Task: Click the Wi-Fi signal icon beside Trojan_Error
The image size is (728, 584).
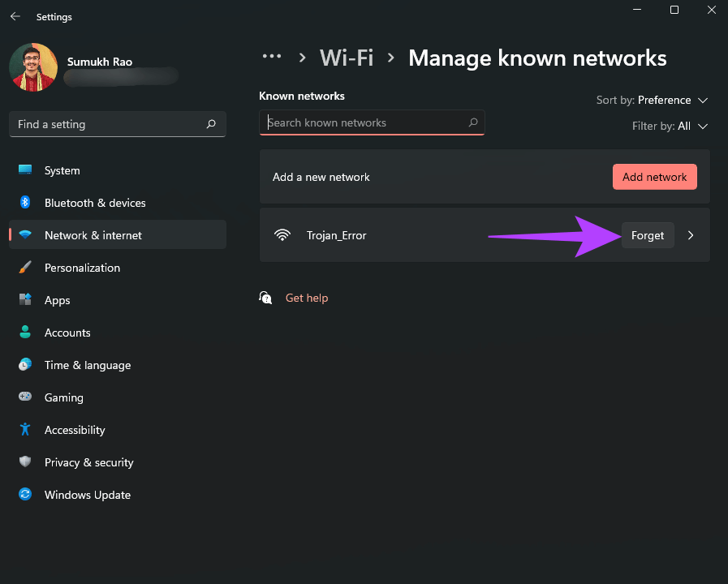Action: point(282,235)
